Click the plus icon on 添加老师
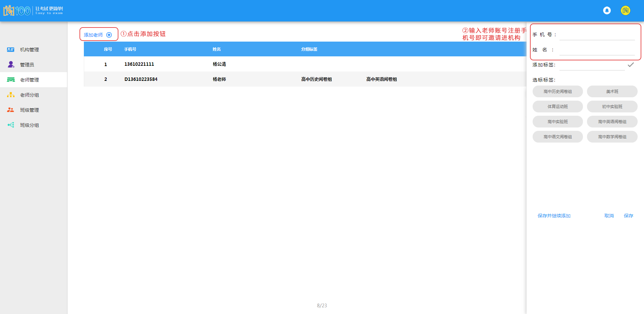The height and width of the screenshot is (314, 644). [x=109, y=35]
